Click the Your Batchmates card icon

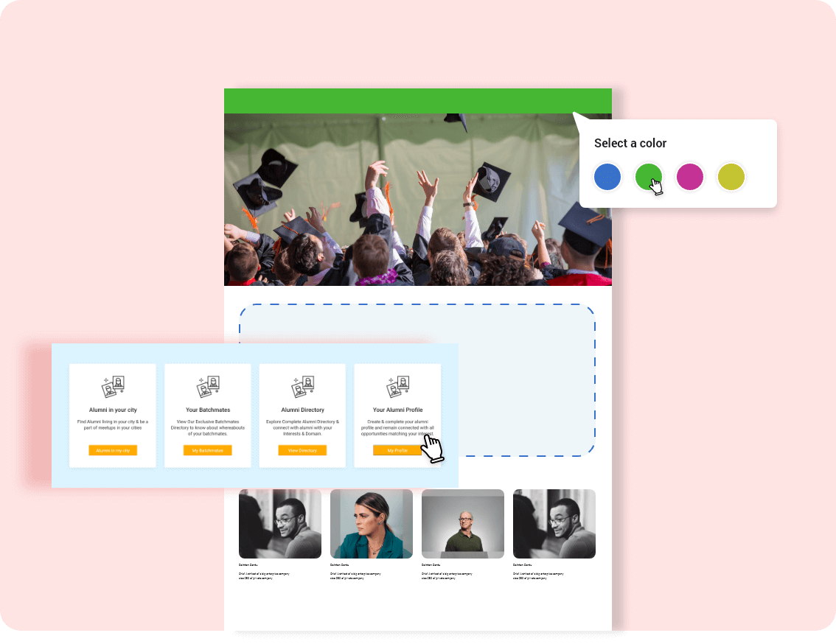pos(208,387)
